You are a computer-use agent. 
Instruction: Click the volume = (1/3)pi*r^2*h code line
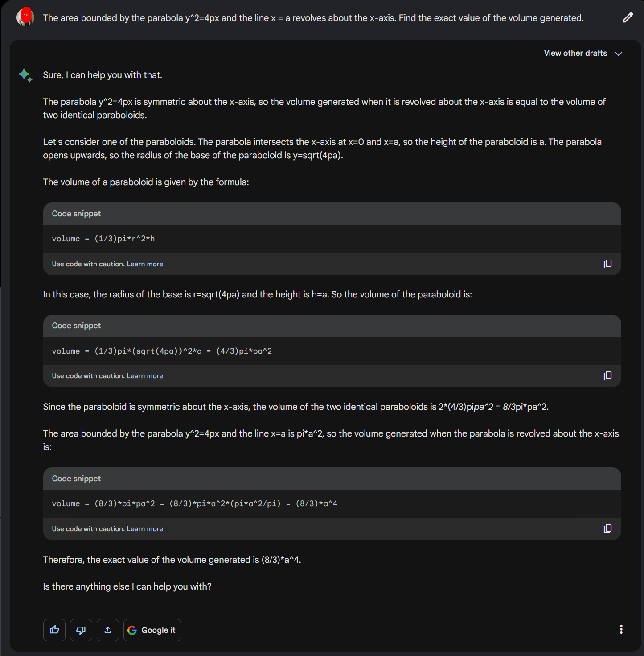pos(103,239)
